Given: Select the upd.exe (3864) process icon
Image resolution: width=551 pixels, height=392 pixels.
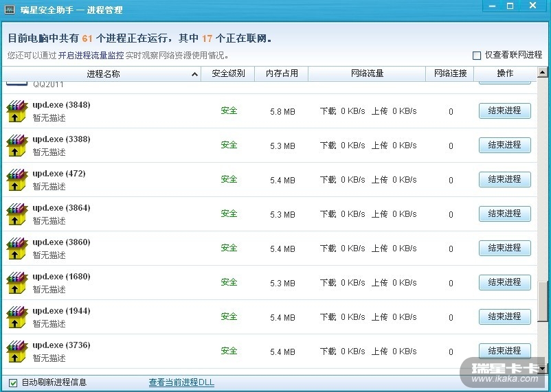Looking at the screenshot, I should [17, 214].
